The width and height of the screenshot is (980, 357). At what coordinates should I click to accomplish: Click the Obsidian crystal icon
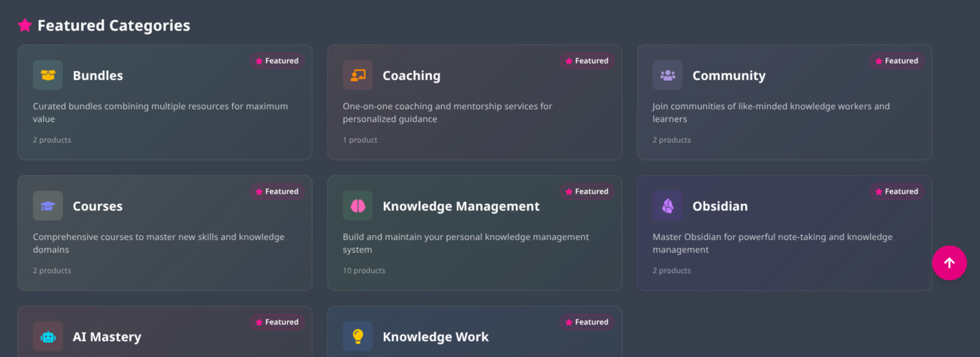[667, 206]
